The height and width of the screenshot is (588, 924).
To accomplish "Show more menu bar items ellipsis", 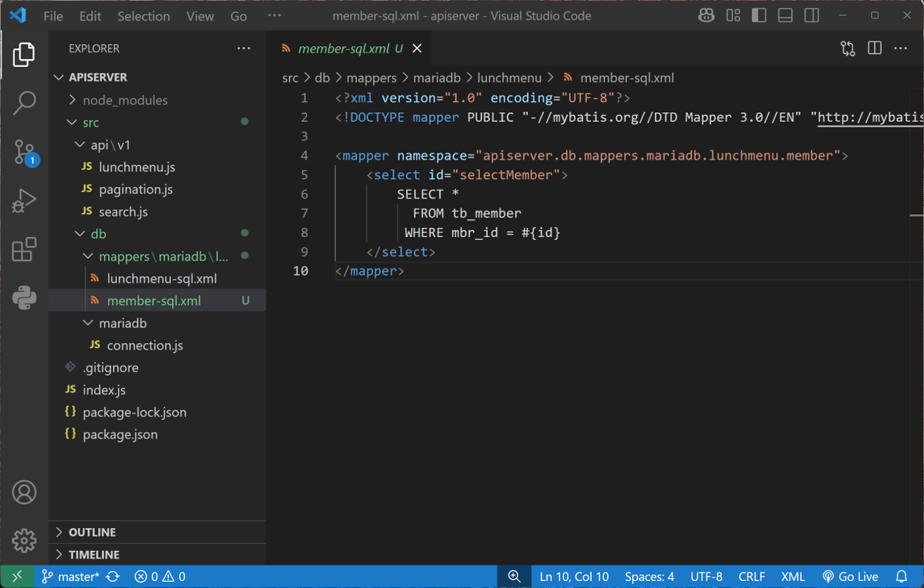I will pyautogui.click(x=275, y=15).
